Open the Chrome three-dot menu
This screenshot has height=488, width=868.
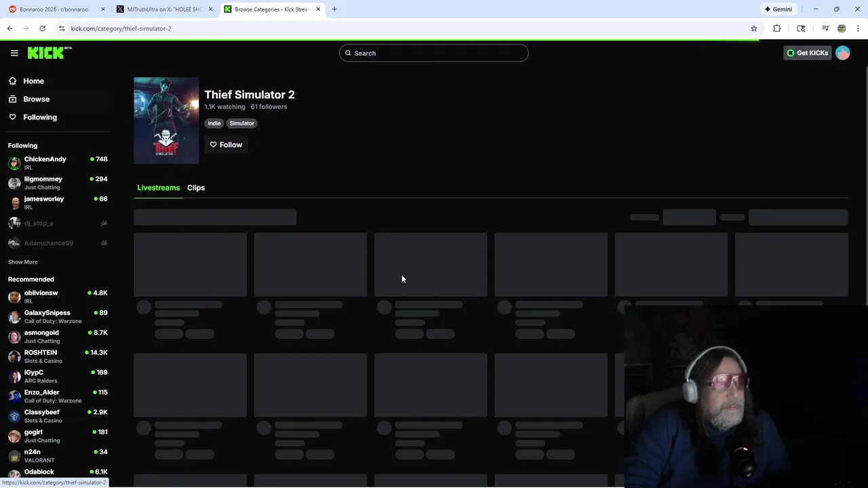[859, 28]
